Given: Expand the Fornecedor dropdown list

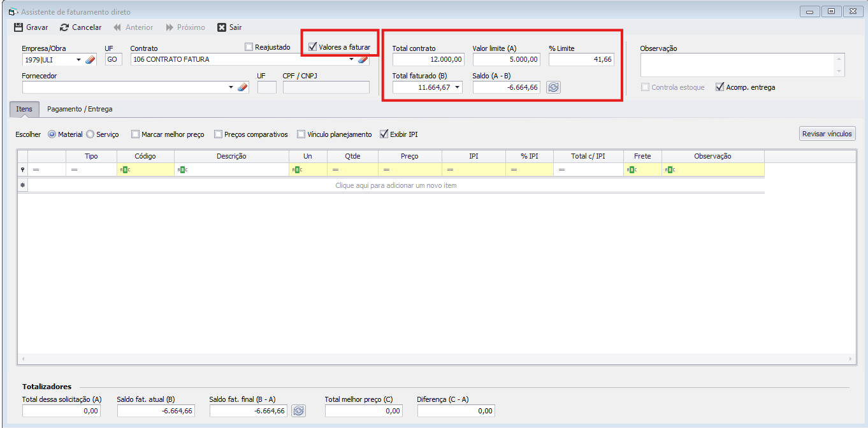Looking at the screenshot, I should (231, 87).
